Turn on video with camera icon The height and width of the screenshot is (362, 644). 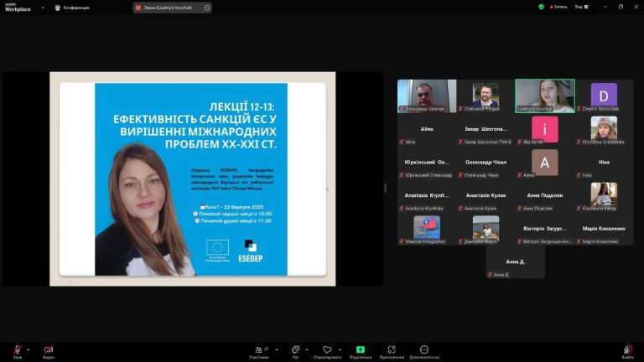point(48,349)
